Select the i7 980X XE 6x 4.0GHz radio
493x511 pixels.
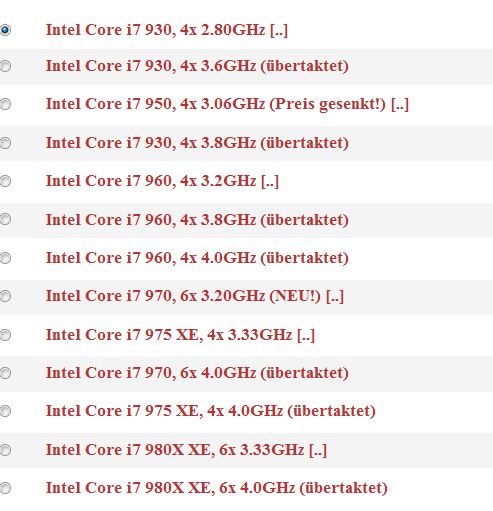coord(5,488)
